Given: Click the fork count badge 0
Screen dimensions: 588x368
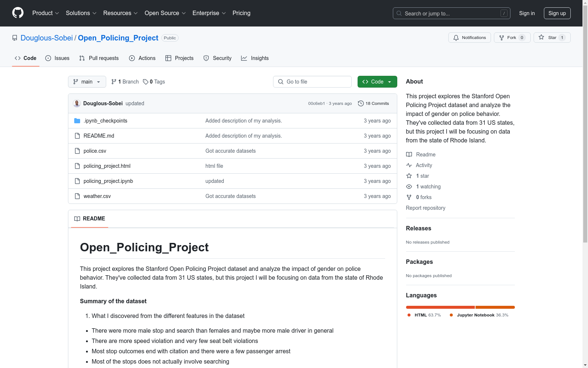Looking at the screenshot, I should pyautogui.click(x=522, y=38).
